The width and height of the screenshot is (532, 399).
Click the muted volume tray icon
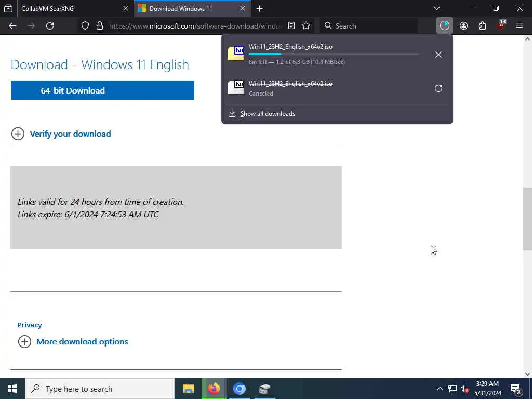click(464, 389)
